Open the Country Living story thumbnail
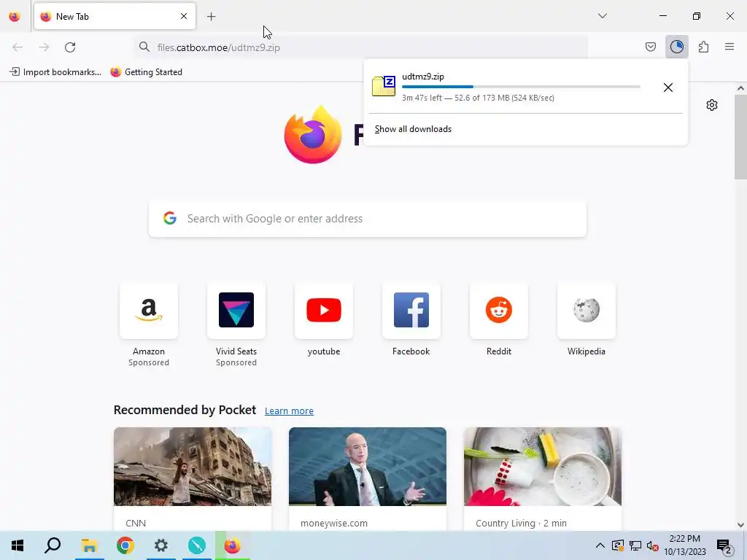The height and width of the screenshot is (560, 747). tap(543, 467)
